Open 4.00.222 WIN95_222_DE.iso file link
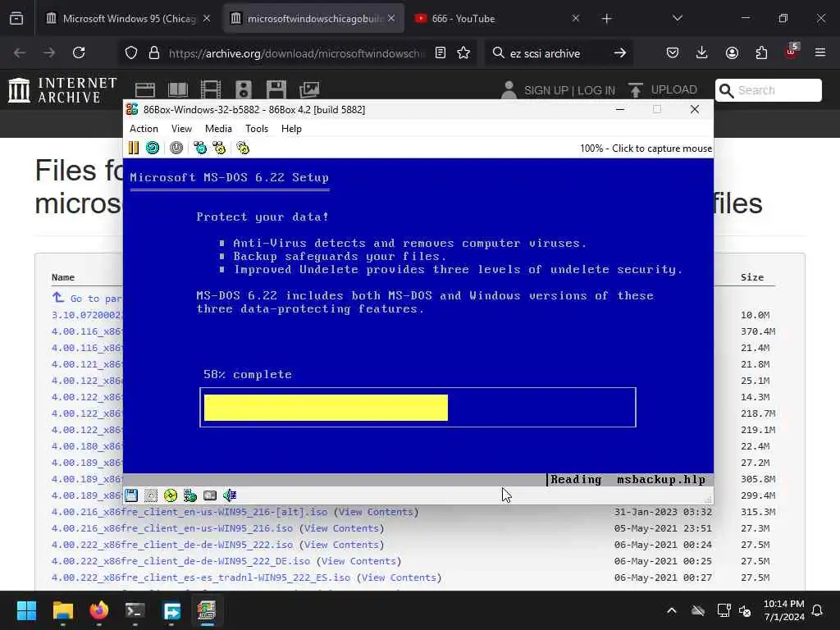The height and width of the screenshot is (630, 840). click(x=181, y=561)
